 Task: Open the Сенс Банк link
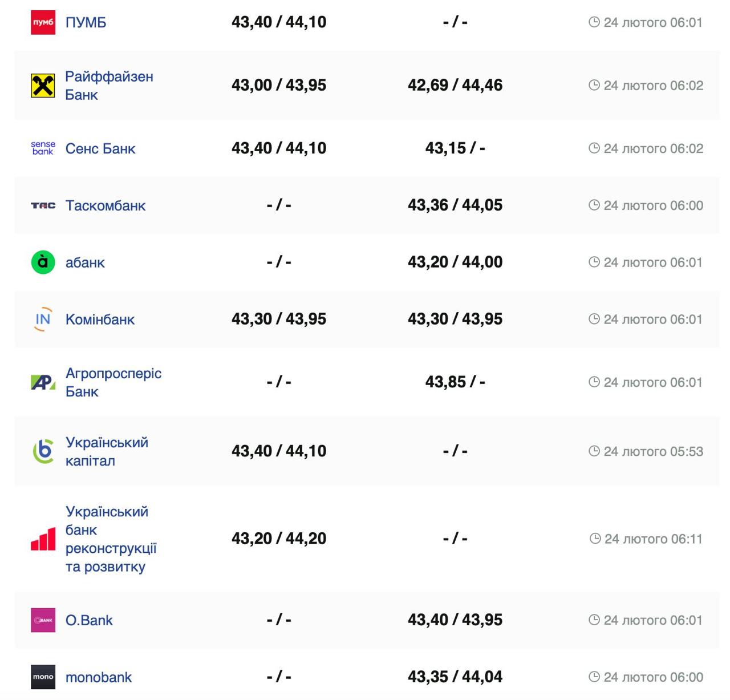[100, 149]
